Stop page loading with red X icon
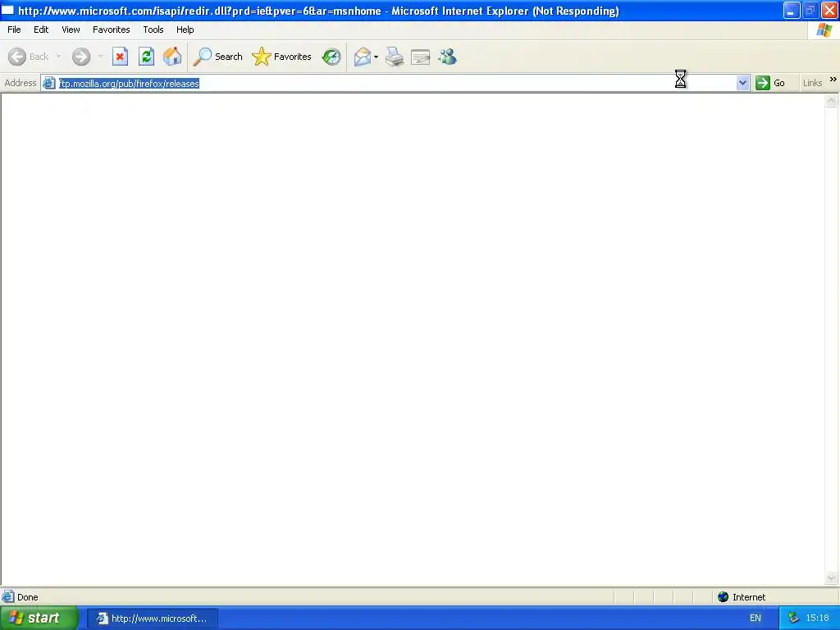Screen dimensions: 840x630 pyautogui.click(x=120, y=57)
